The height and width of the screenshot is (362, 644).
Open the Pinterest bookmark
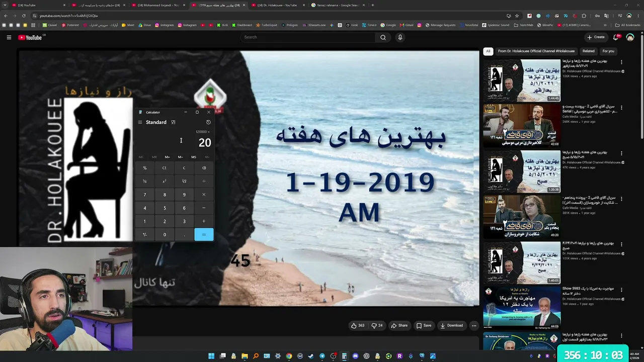[x=70, y=25]
